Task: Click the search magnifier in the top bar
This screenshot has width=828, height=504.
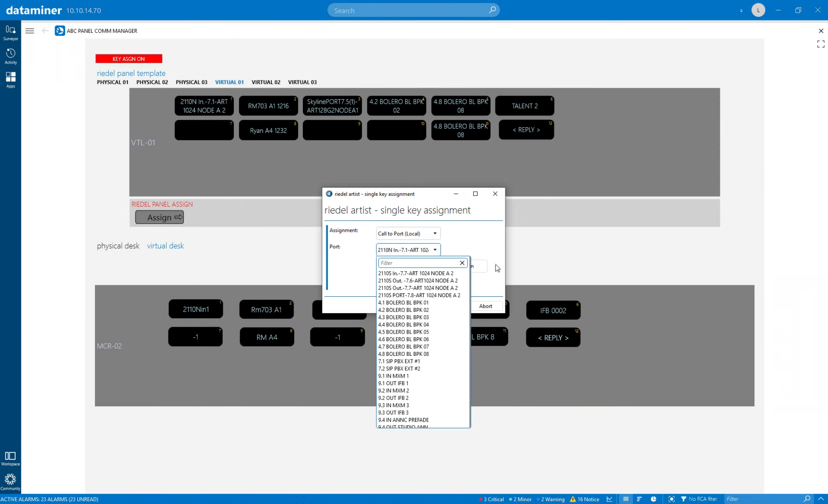Action: [492, 10]
